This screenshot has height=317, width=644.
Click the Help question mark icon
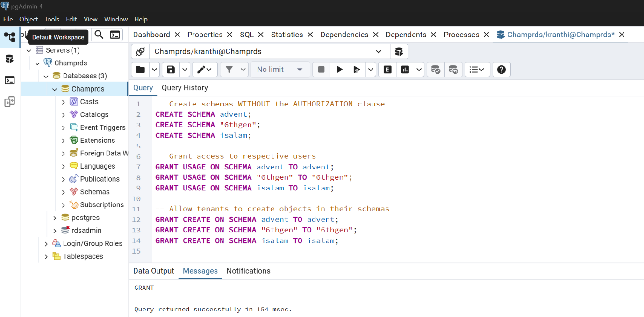[x=501, y=70]
